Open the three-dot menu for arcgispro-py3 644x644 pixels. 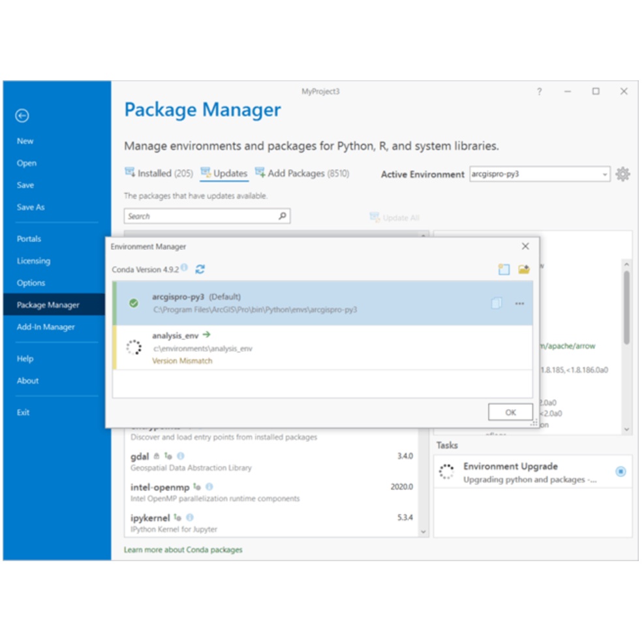pyautogui.click(x=519, y=303)
